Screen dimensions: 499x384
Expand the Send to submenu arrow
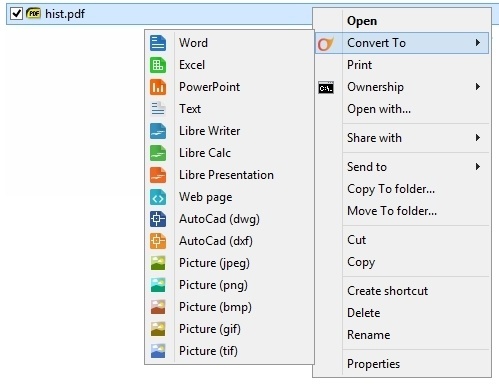point(478,166)
